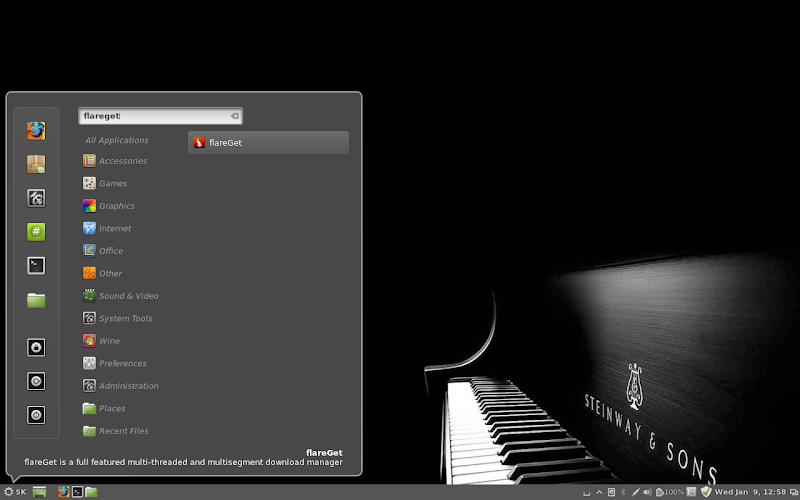Open the Office category
Image resolution: width=800 pixels, height=500 pixels.
[x=103, y=251]
